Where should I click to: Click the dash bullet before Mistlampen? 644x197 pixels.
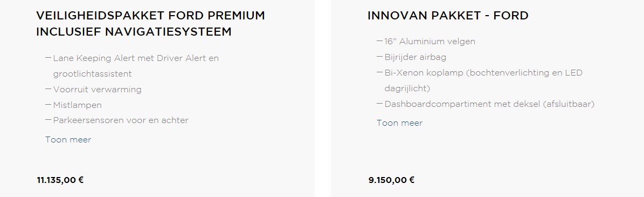49,105
